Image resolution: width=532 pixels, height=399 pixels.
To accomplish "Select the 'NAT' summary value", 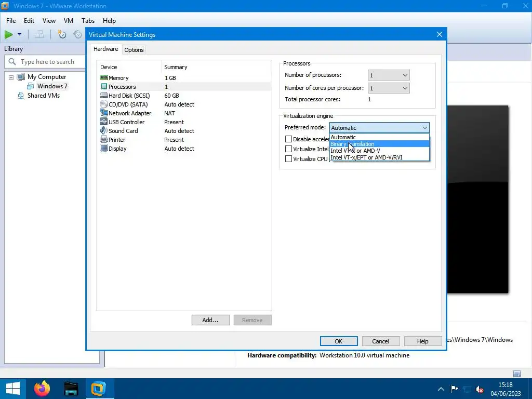I will 170,113.
